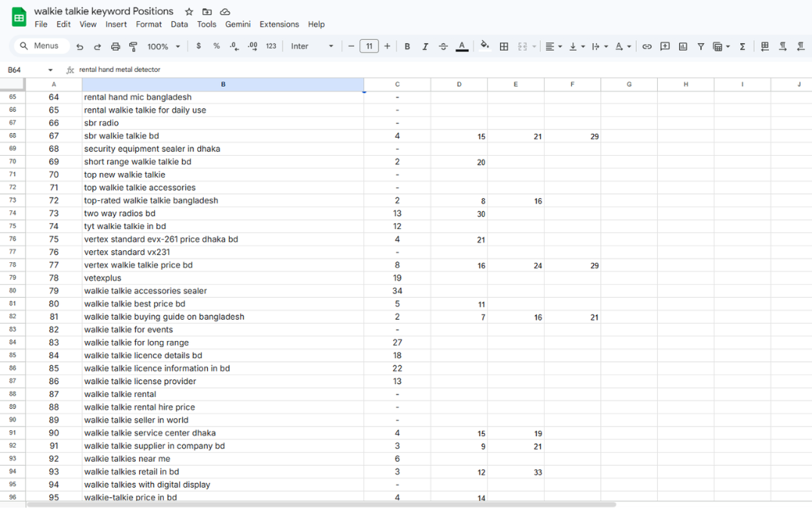Image resolution: width=812 pixels, height=508 pixels.
Task: Open the functions sigma icon
Action: [x=743, y=47]
